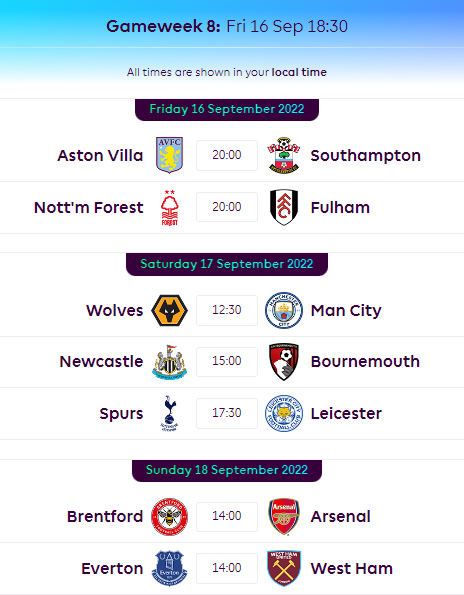Click the Newcastle club crest
The height and width of the screenshot is (595, 464).
(x=170, y=362)
